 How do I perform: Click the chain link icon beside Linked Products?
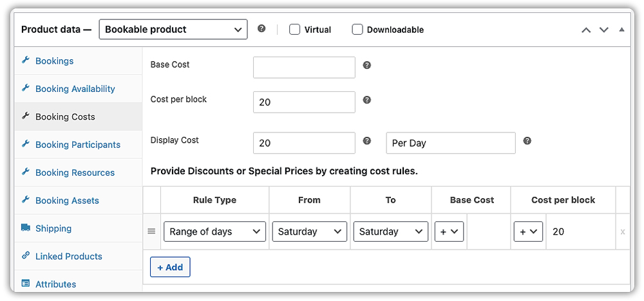26,255
